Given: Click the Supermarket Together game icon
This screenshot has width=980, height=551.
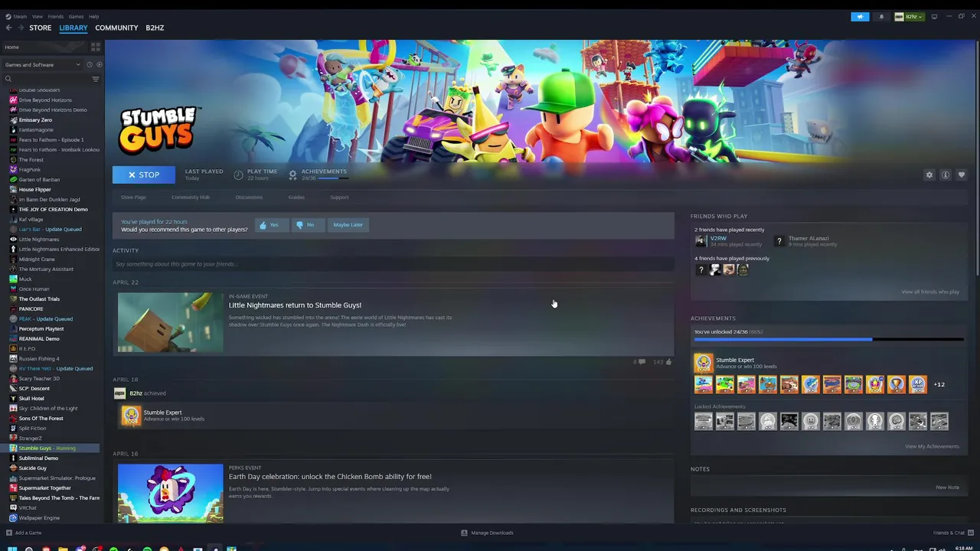Looking at the screenshot, I should [x=13, y=487].
